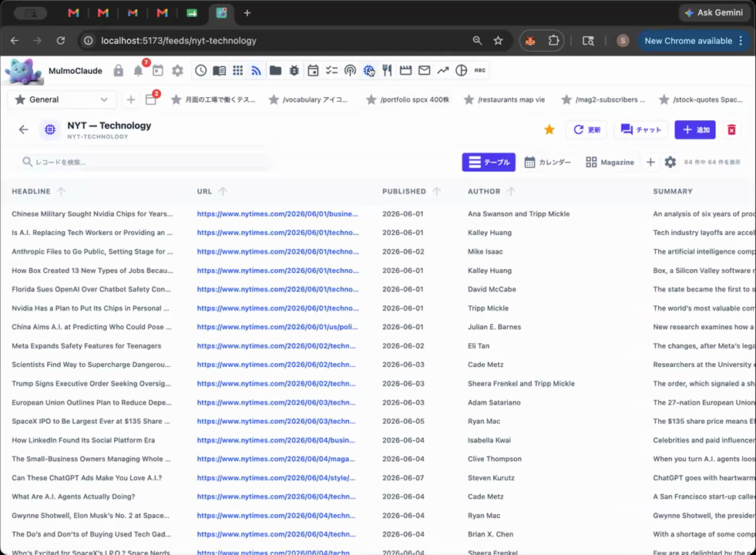
Task: Open the /vocabulary bookmark
Action: tap(308, 99)
